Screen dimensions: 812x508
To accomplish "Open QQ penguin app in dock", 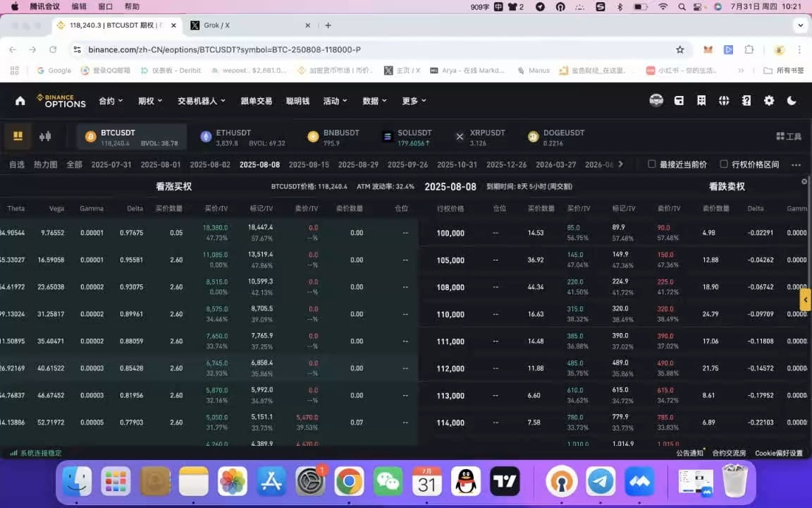I will (466, 481).
